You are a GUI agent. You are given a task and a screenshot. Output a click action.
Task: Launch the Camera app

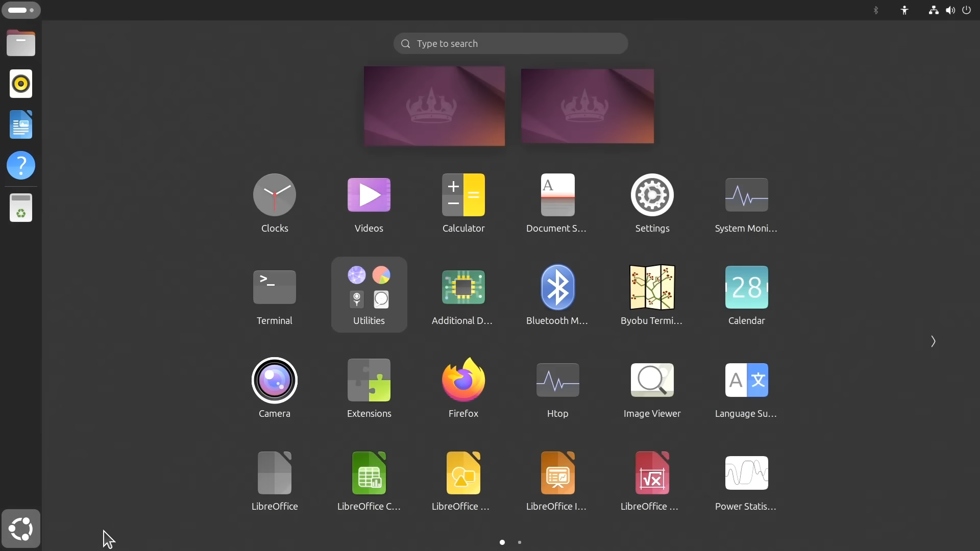[275, 380]
